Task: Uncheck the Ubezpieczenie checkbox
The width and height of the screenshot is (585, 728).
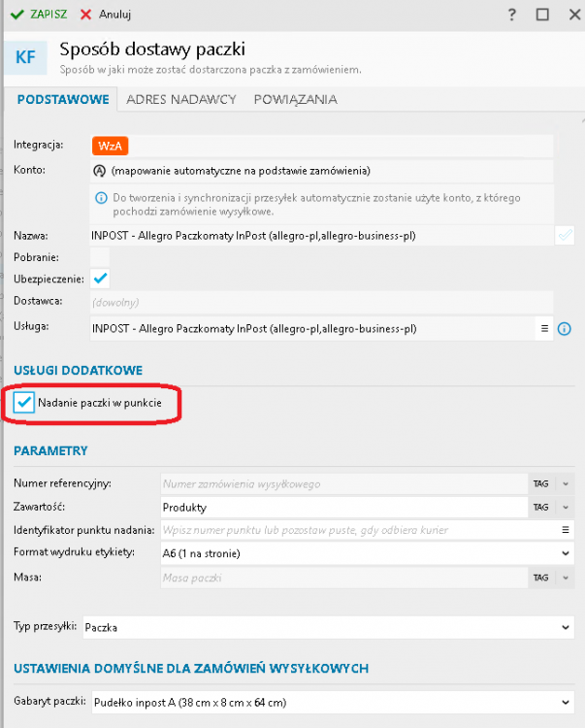Action: (101, 280)
